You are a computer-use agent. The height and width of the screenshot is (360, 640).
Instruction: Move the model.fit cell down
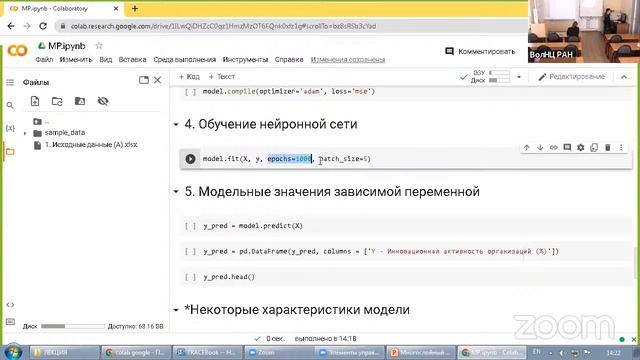coord(540,147)
